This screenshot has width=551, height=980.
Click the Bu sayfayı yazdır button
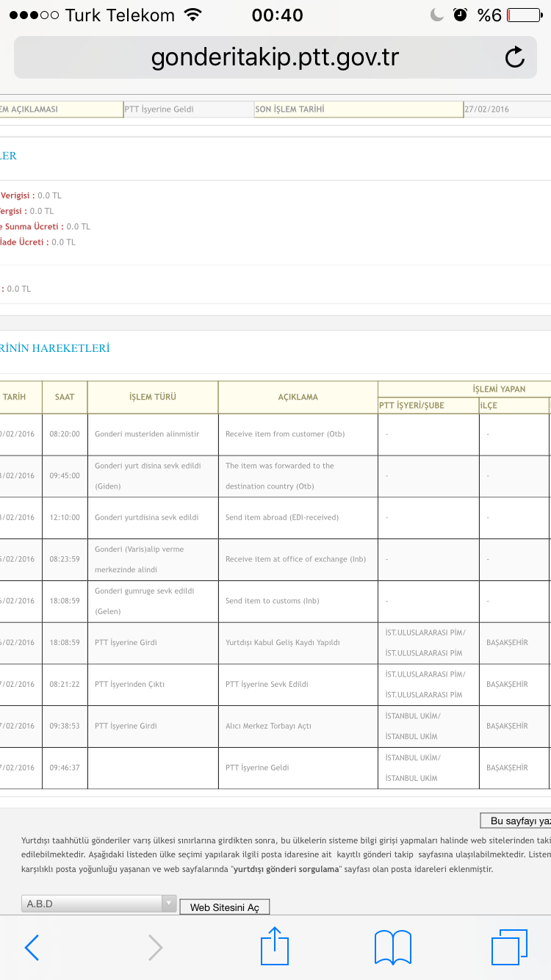pyautogui.click(x=516, y=821)
